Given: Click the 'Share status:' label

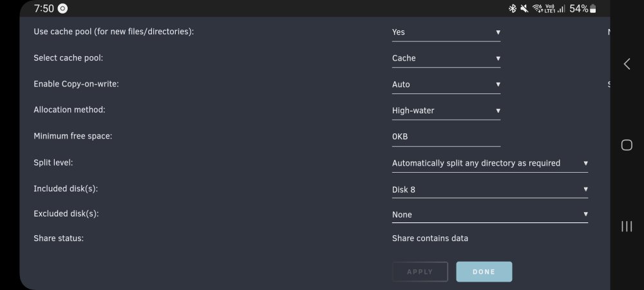Looking at the screenshot, I should (59, 238).
